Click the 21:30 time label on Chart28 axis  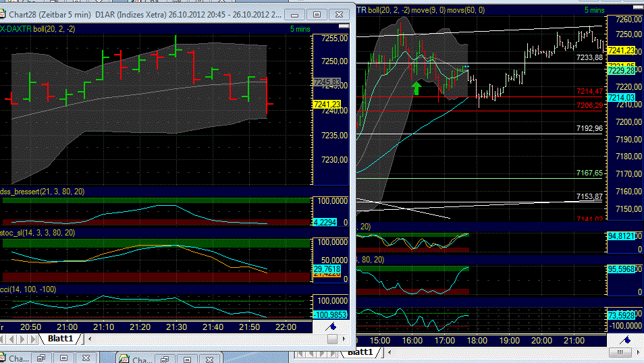[176, 327]
